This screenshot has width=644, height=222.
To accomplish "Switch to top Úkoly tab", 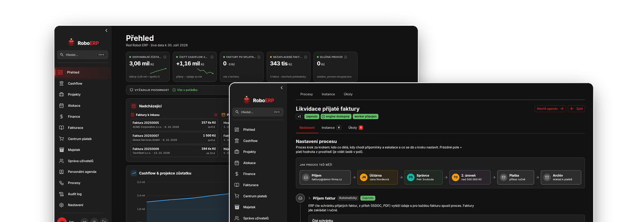I will (348, 94).
